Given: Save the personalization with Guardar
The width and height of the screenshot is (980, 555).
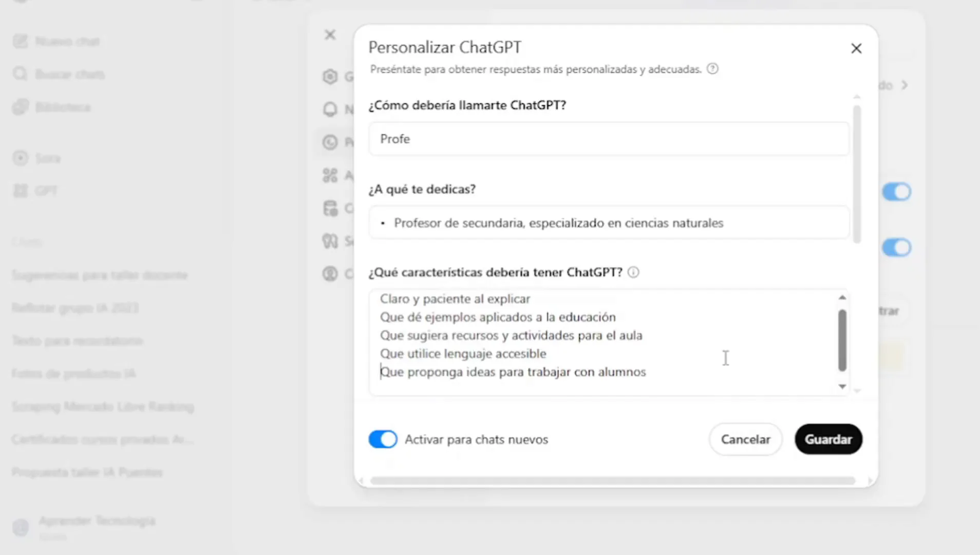Looking at the screenshot, I should [828, 439].
